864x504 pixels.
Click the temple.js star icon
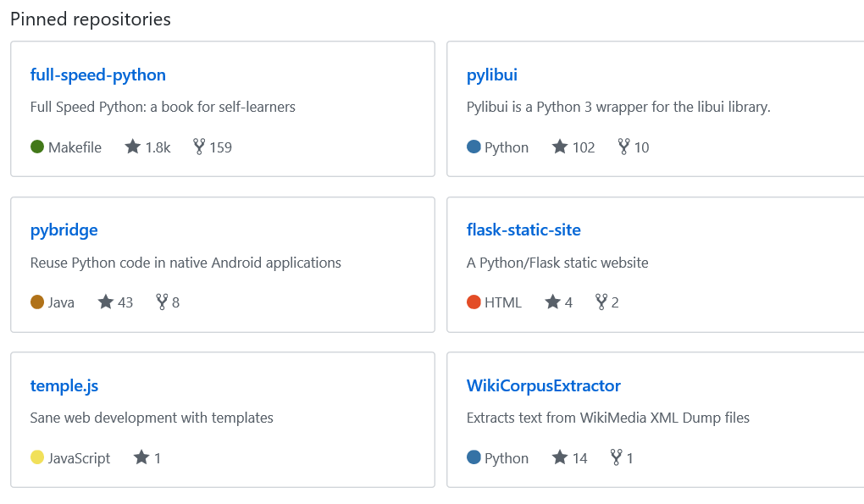pyautogui.click(x=141, y=457)
